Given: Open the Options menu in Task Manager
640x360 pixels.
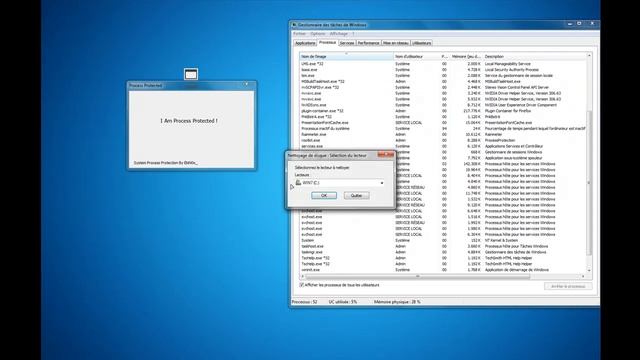Looking at the screenshot, I should [318, 34].
